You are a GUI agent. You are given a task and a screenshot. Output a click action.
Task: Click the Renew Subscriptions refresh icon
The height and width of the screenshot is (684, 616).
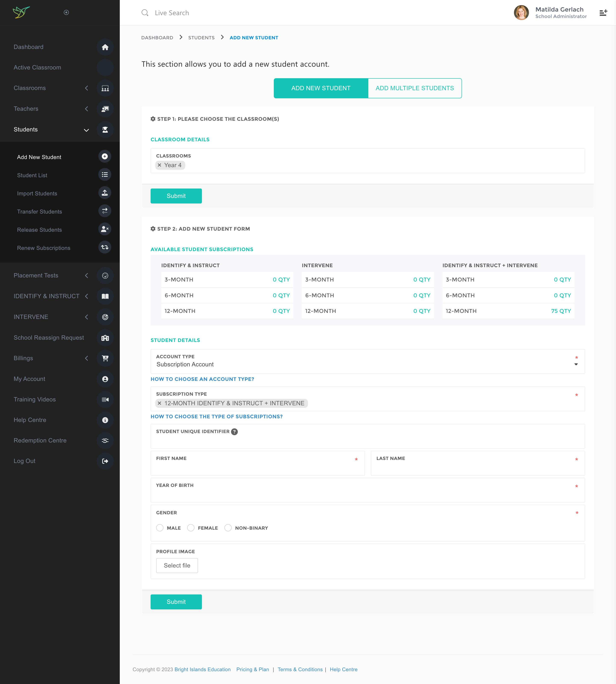coord(105,247)
